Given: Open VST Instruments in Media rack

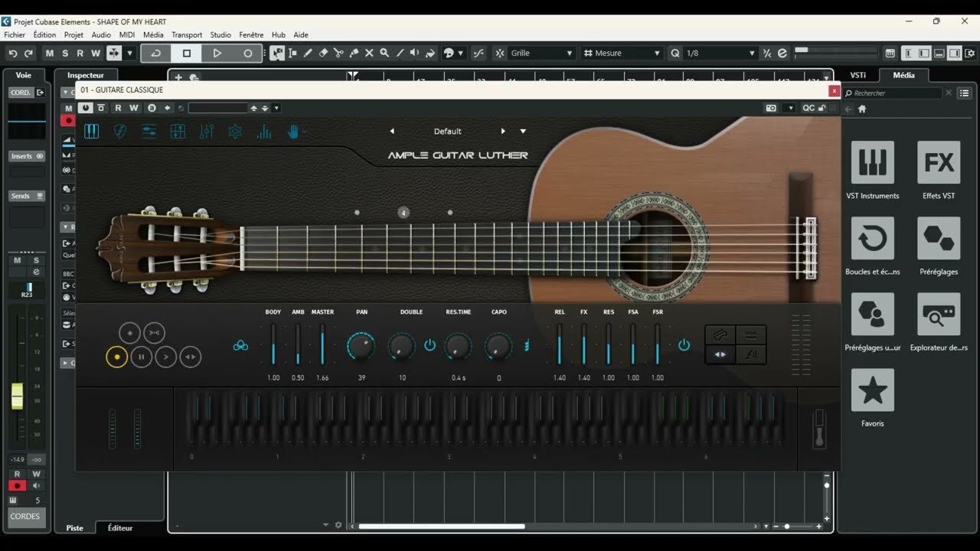Looking at the screenshot, I should click(x=873, y=170).
